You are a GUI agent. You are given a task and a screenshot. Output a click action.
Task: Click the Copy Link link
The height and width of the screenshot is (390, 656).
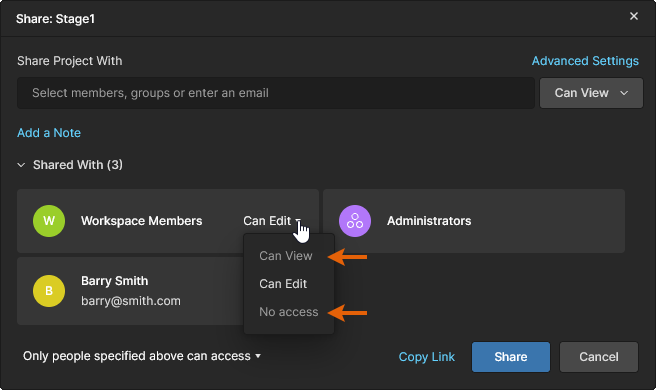(426, 357)
